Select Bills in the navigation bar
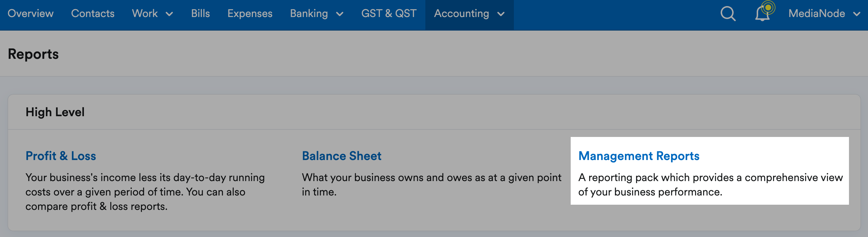This screenshot has width=868, height=237. 200,14
